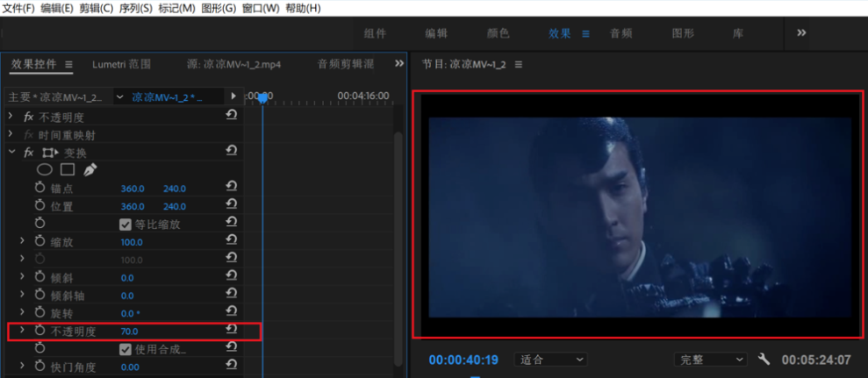Reset the 锚点 parameter
868x378 pixels.
(232, 187)
